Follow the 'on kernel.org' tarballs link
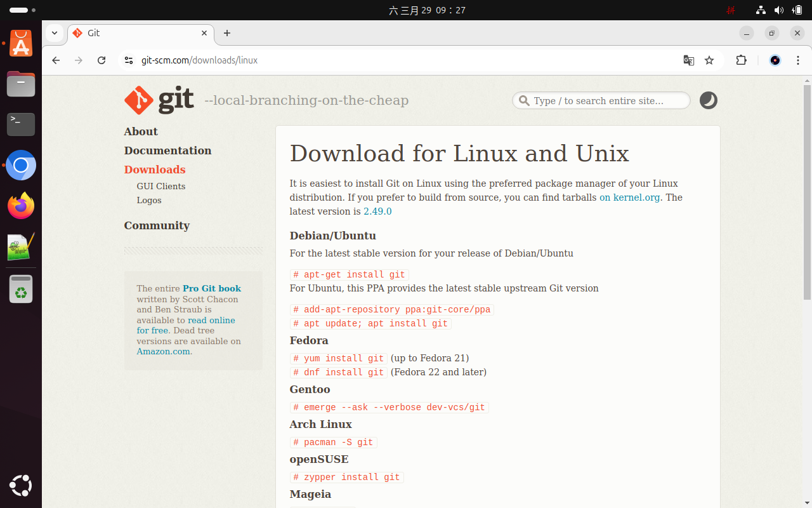The width and height of the screenshot is (812, 508). pyautogui.click(x=630, y=197)
